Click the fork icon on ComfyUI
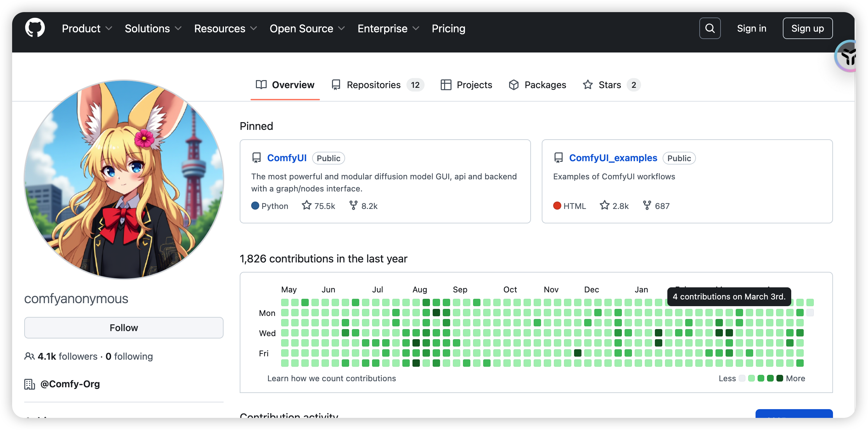868x430 pixels. tap(353, 205)
